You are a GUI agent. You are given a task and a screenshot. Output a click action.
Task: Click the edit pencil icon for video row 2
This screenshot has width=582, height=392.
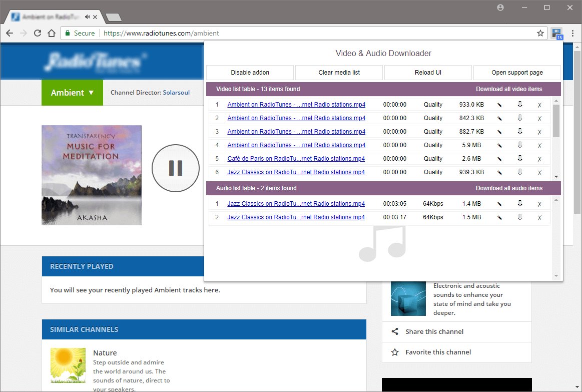click(499, 119)
